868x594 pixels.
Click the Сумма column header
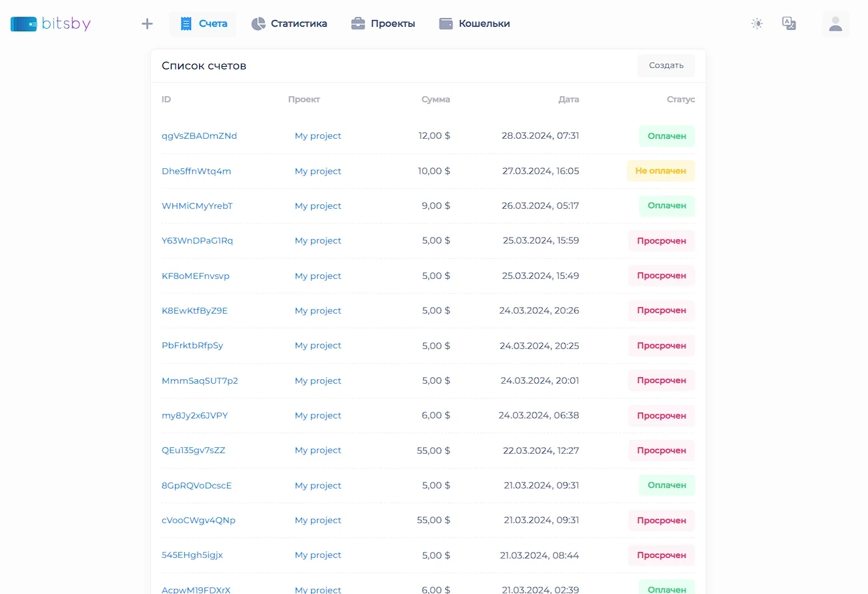pyautogui.click(x=435, y=99)
